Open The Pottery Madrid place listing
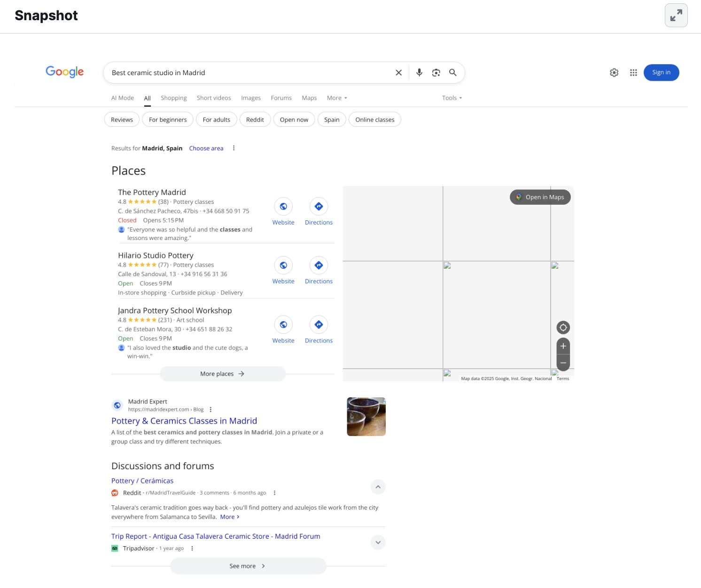701x588 pixels. pos(152,193)
